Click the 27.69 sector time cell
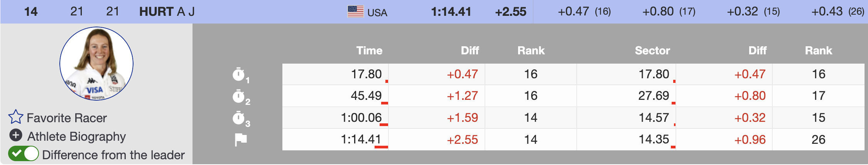The width and height of the screenshot is (868, 165). tap(654, 96)
